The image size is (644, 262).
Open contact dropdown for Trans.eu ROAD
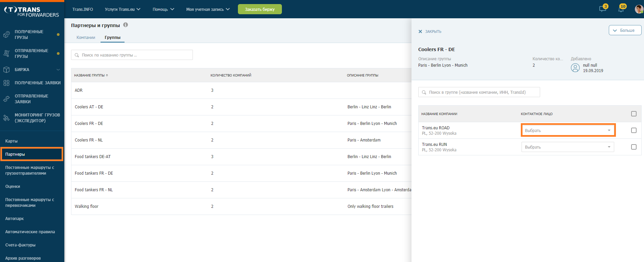(x=568, y=130)
